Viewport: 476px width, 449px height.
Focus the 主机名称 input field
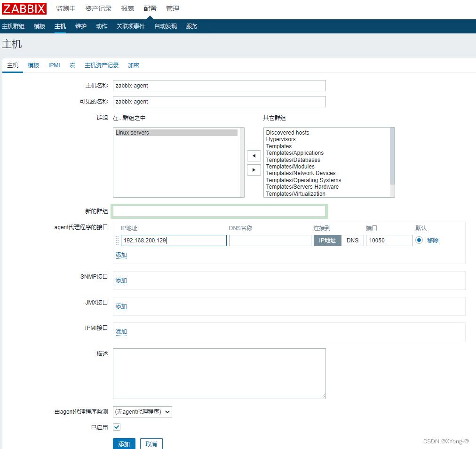point(219,86)
